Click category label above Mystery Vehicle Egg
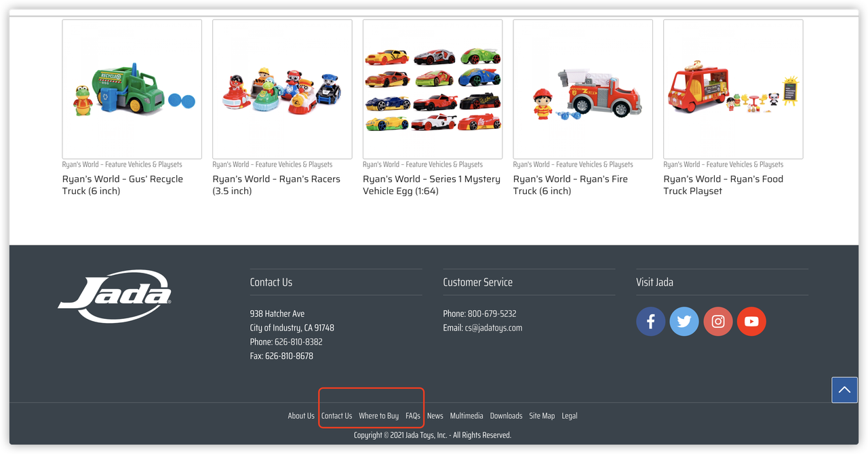This screenshot has width=868, height=454. point(422,164)
